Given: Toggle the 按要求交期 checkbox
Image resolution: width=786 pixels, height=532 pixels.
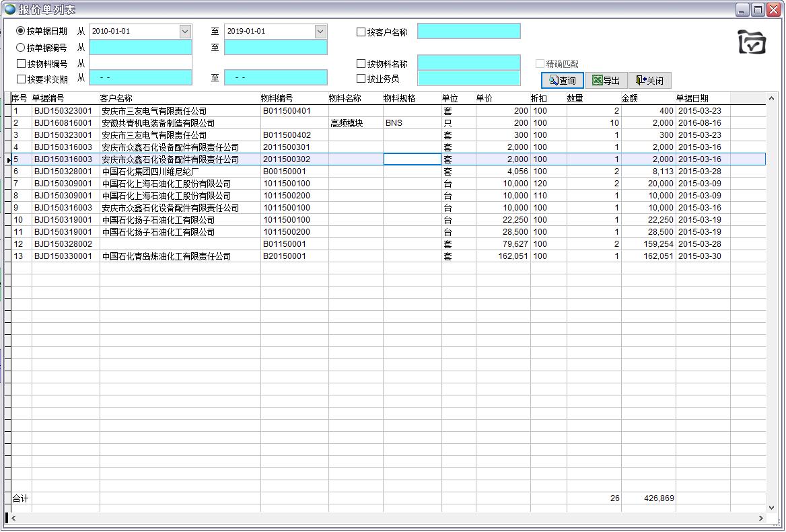Looking at the screenshot, I should pos(21,79).
